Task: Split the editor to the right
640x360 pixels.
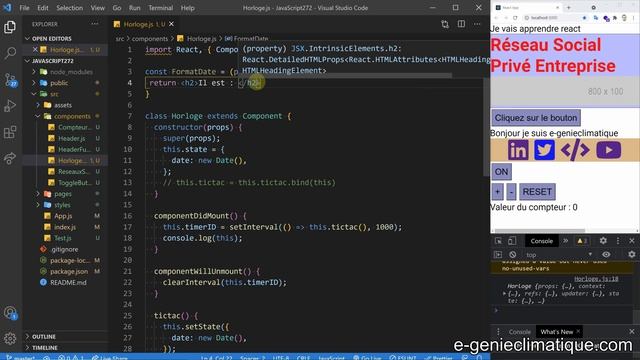Action: (x=461, y=24)
